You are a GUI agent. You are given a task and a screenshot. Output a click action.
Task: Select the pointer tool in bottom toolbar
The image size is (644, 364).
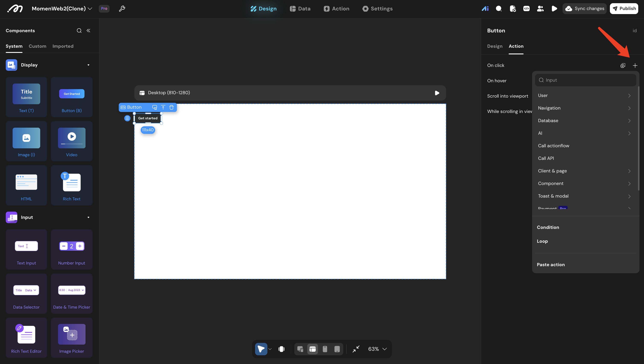click(261, 349)
